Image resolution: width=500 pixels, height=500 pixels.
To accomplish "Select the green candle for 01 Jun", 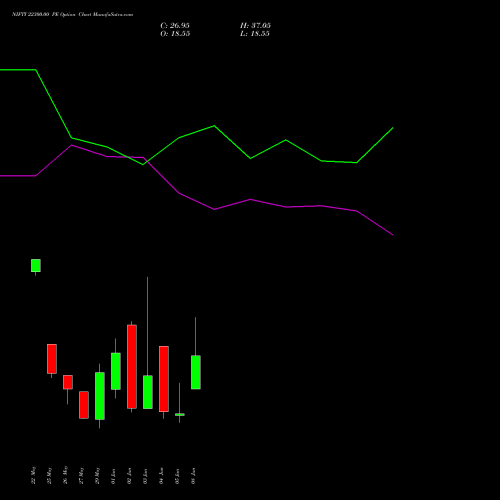I will tap(116, 371).
